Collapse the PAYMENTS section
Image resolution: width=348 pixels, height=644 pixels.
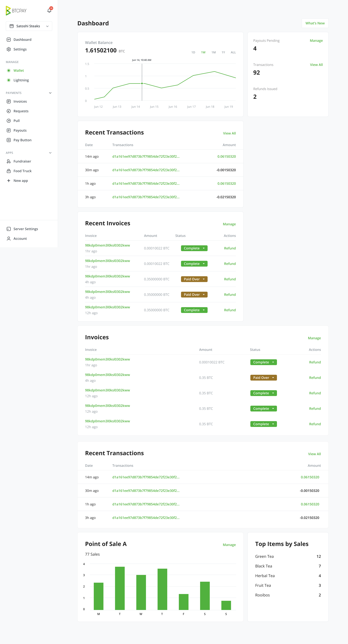tap(50, 93)
